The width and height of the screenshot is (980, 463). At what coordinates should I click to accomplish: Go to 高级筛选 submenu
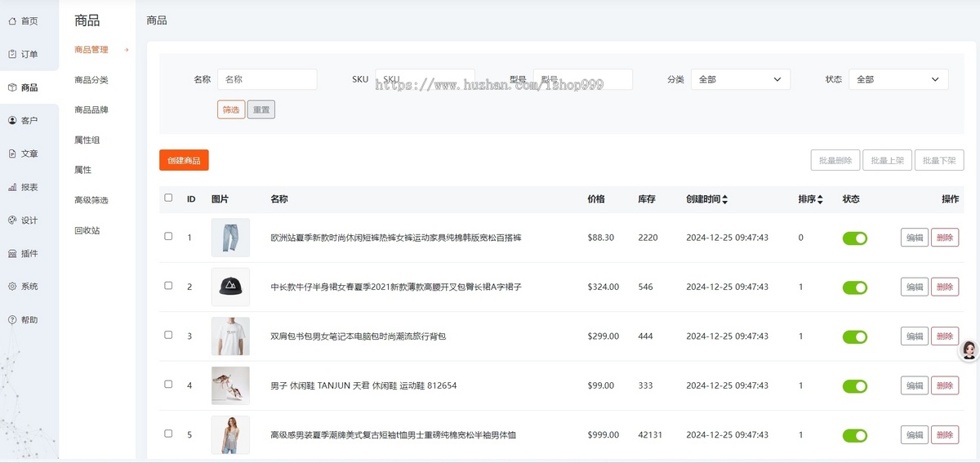(x=91, y=200)
